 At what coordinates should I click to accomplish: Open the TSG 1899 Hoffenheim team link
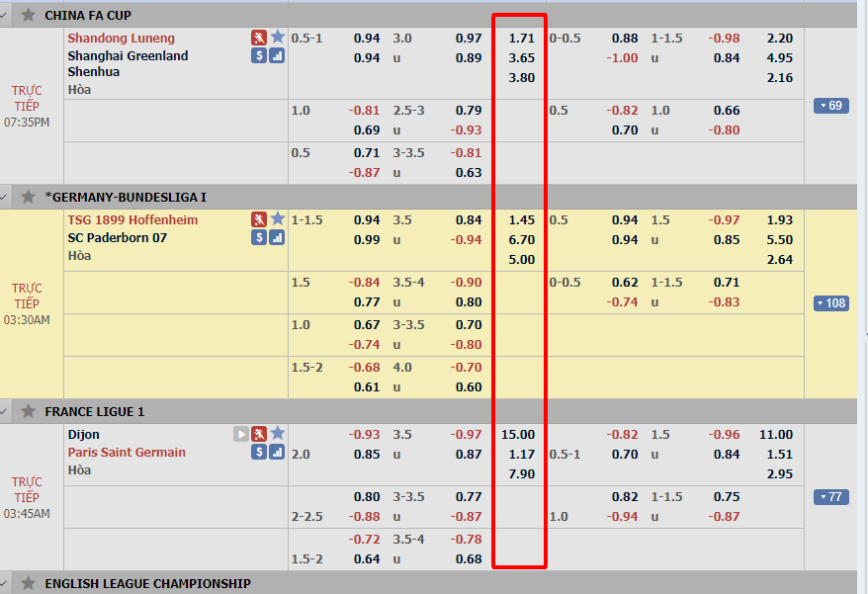(132, 219)
